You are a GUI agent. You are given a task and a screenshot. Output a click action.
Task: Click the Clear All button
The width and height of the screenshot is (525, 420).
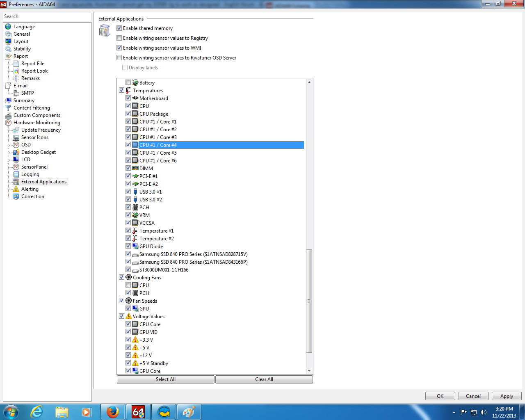264,379
